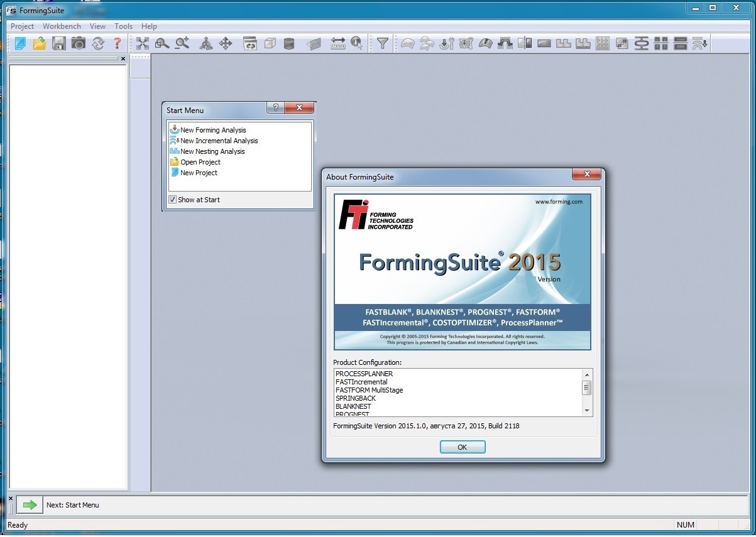Click the www.forming.com text in About dialog
Viewport: 756px width, 537px height.
point(559,202)
